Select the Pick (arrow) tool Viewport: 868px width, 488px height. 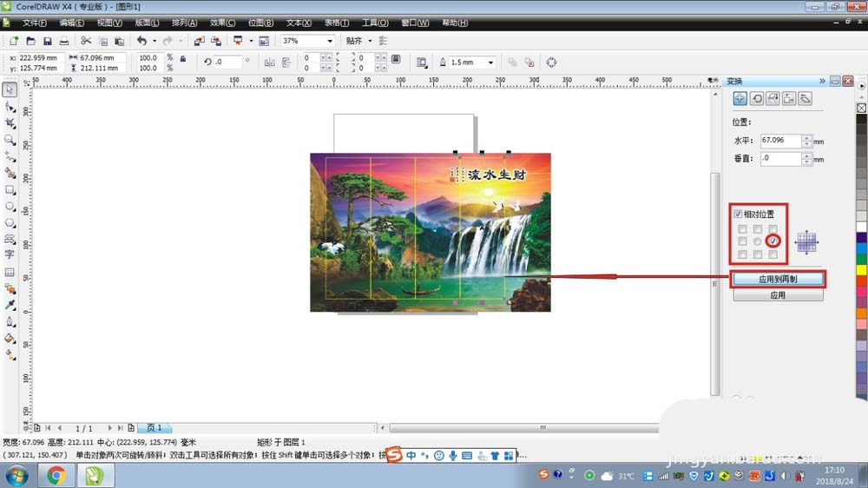10,89
